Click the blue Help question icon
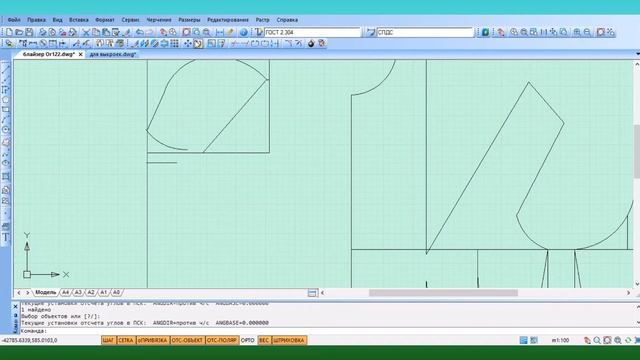640x360 pixels. point(244,32)
